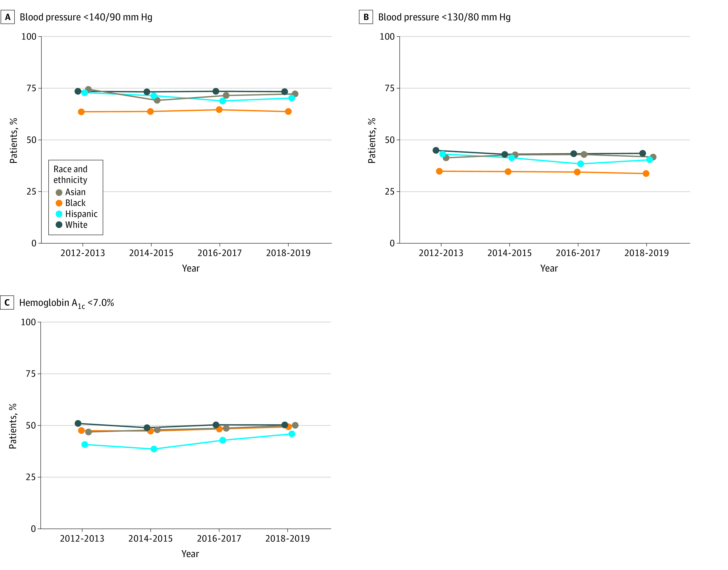This screenshot has width=728, height=570.
Task: Click panel B Black 2014-2015 data point
Action: tap(508, 172)
